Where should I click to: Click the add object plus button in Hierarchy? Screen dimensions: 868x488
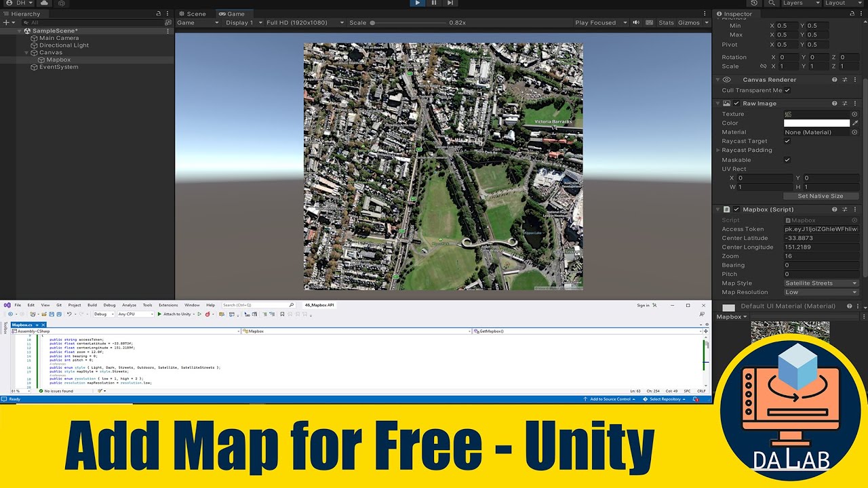pos(7,22)
